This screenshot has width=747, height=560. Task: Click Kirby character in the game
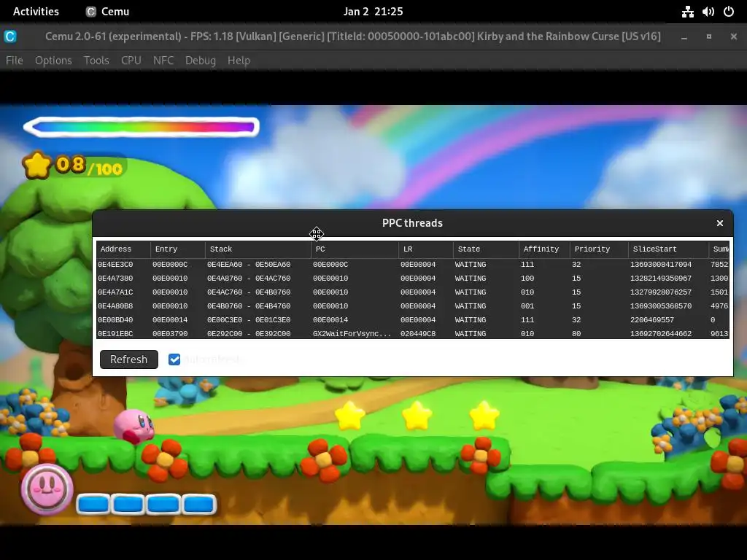134,425
